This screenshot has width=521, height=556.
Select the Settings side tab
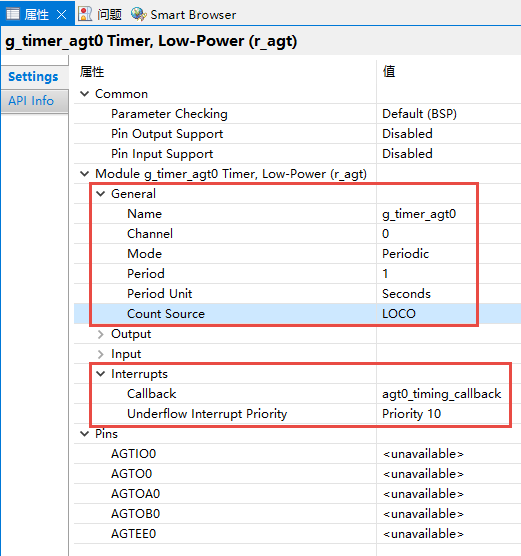(33, 77)
